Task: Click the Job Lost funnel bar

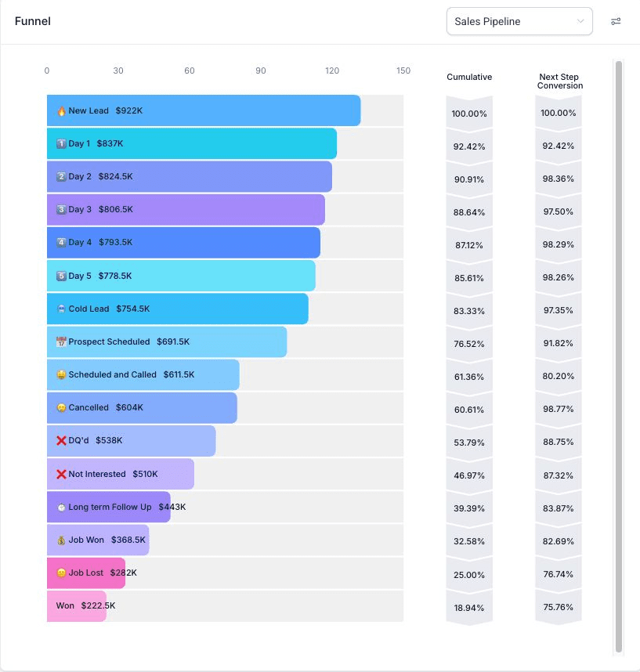Action: click(x=86, y=573)
